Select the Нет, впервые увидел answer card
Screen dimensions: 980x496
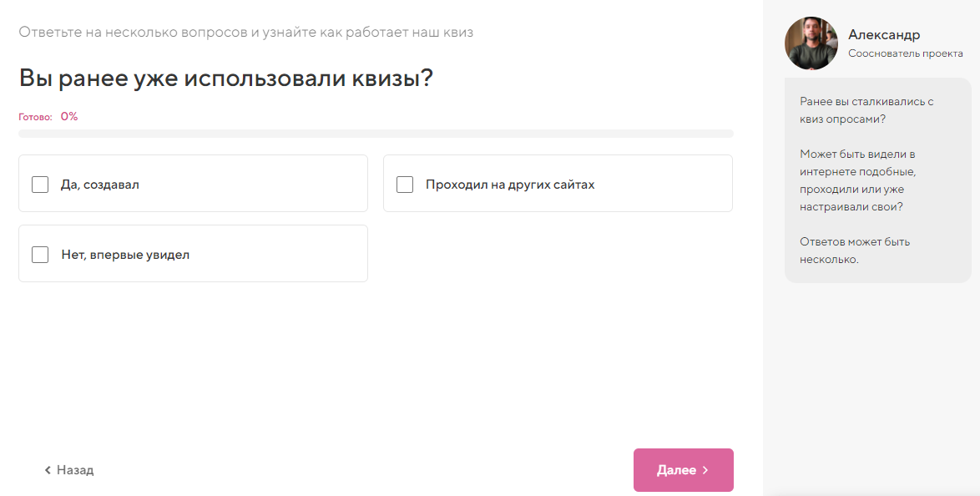(192, 254)
